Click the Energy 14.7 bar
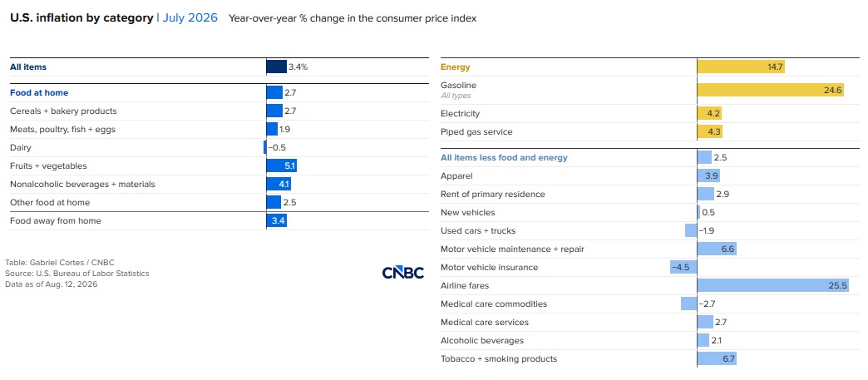The image size is (868, 380). (741, 67)
